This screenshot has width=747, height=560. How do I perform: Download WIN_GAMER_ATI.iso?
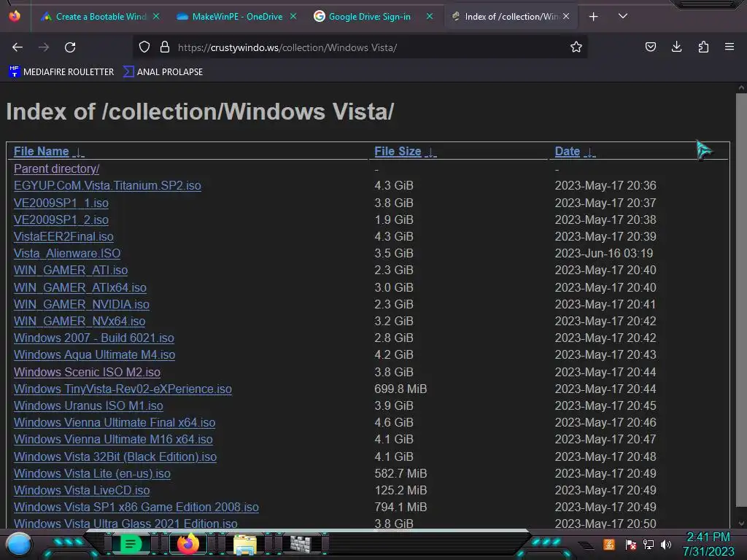pos(71,270)
